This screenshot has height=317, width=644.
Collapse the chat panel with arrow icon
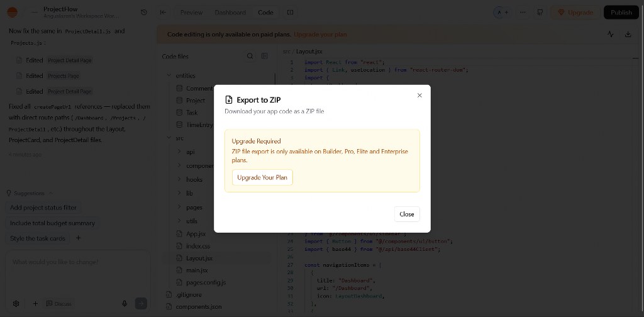point(163,13)
